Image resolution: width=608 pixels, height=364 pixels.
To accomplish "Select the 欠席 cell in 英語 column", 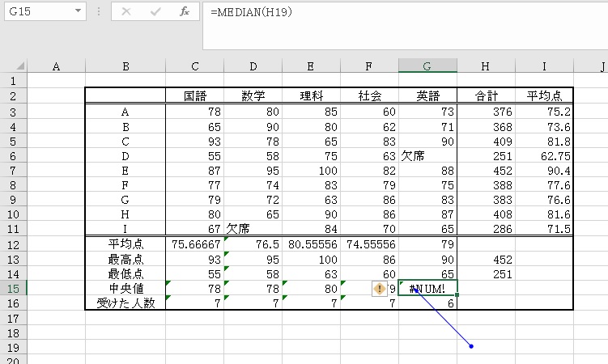I will click(x=427, y=155).
